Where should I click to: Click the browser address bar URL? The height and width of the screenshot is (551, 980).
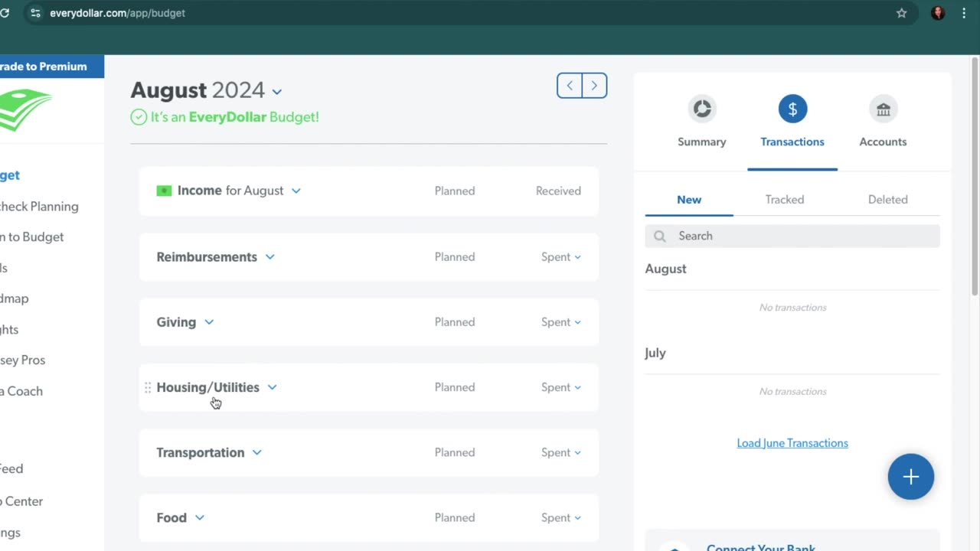117,13
